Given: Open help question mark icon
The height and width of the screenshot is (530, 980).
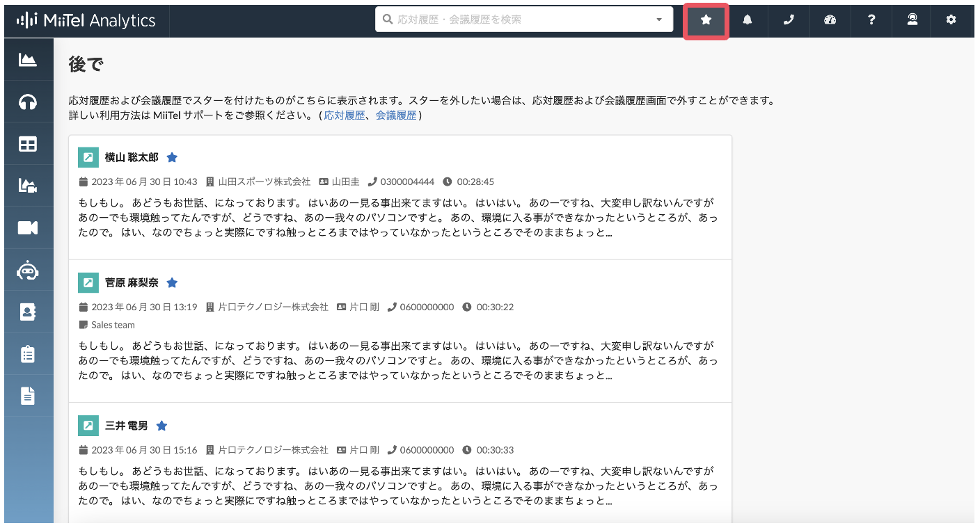Looking at the screenshot, I should click(x=871, y=20).
